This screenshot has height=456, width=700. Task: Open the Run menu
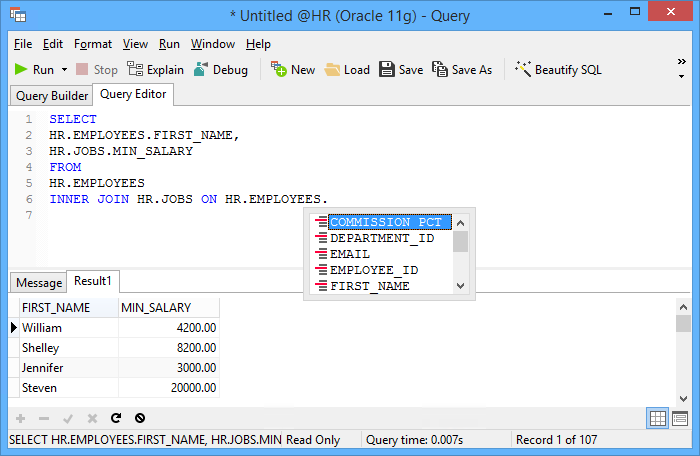coord(169,44)
